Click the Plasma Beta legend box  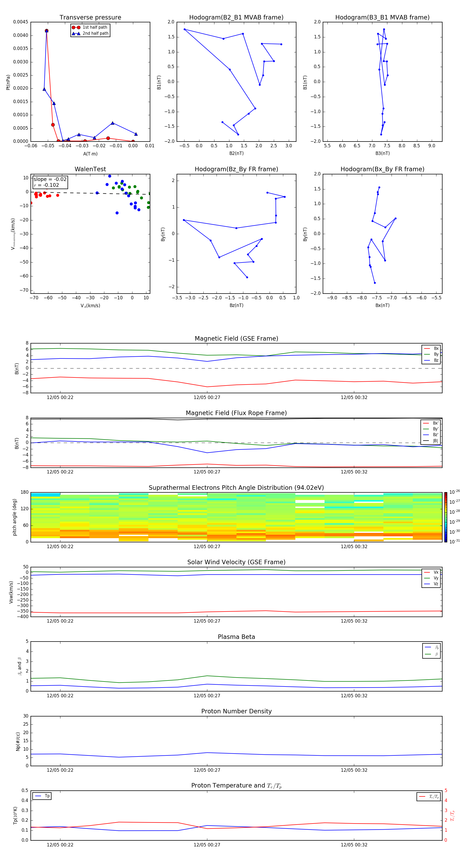coord(431,651)
